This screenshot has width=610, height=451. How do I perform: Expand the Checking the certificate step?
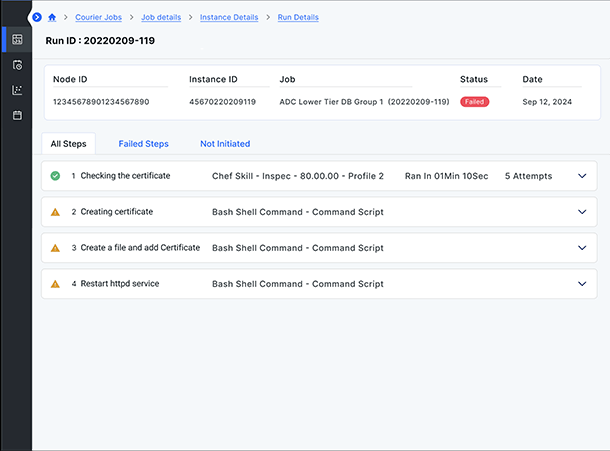tap(582, 176)
